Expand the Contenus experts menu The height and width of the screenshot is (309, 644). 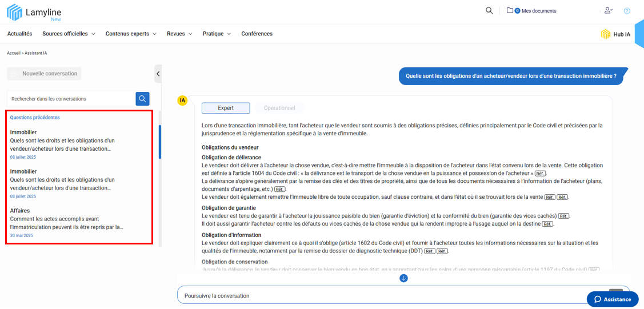click(131, 34)
